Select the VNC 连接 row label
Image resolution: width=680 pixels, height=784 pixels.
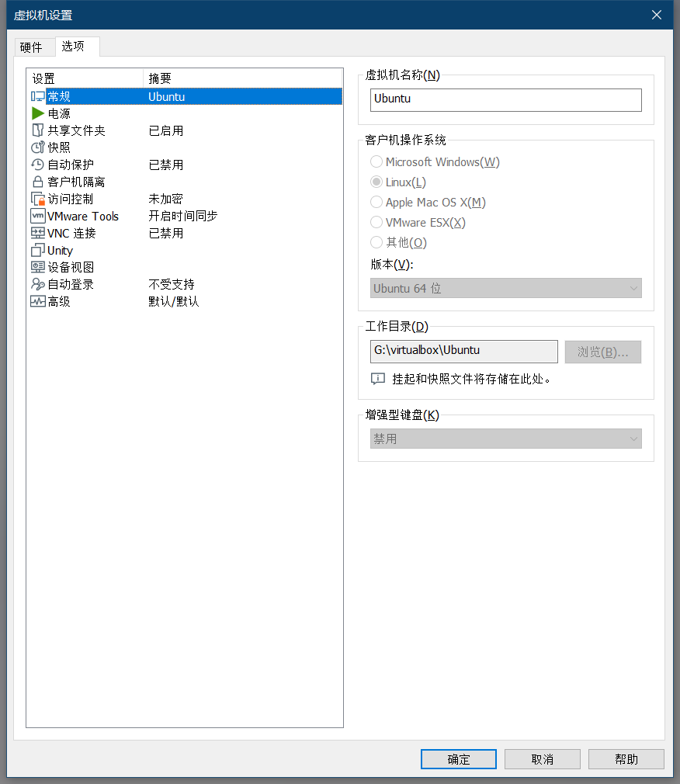coord(71,233)
